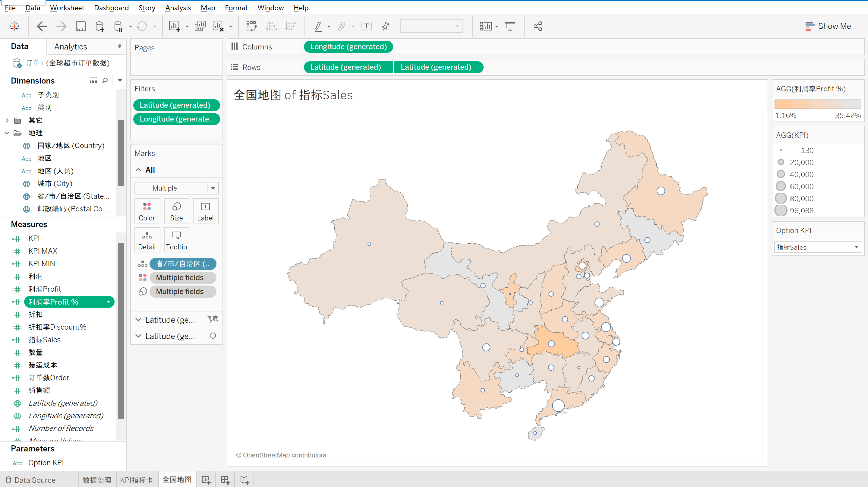Toggle view data as list icon in Dimensions
868x487 pixels.
coord(93,81)
